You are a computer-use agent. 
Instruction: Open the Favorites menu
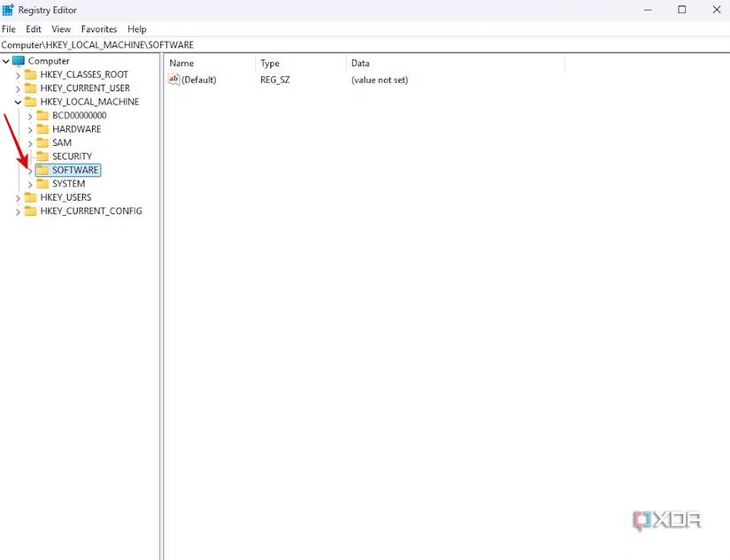point(98,28)
